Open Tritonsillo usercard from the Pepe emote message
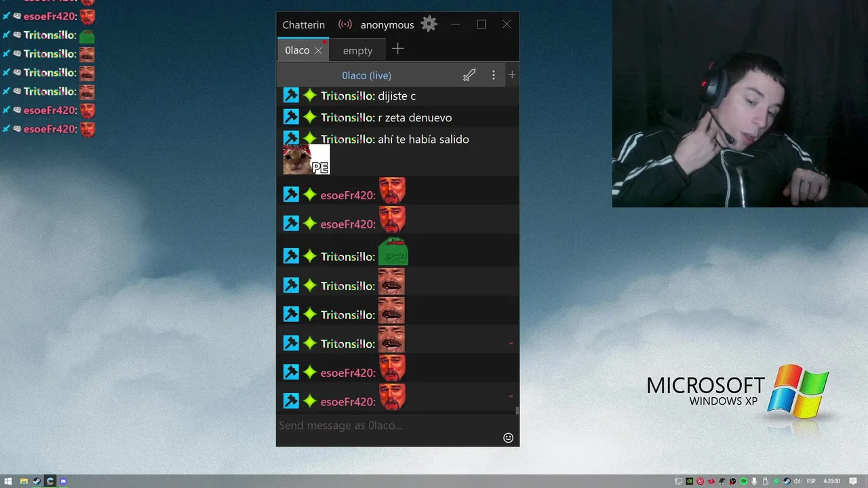The image size is (868, 488). click(x=348, y=256)
